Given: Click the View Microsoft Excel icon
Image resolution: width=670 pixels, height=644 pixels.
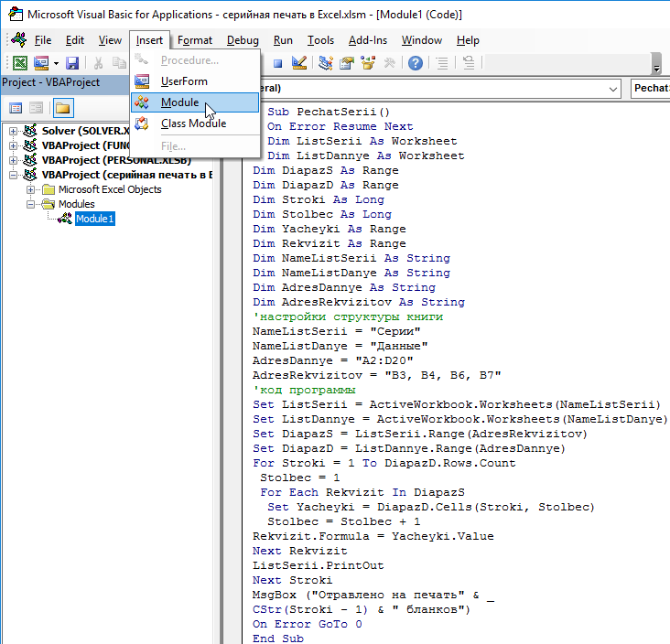Looking at the screenshot, I should [x=18, y=63].
